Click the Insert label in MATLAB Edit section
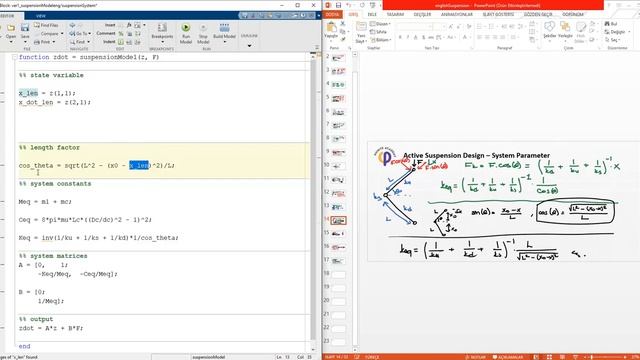Screen dimensions: 640x360 click(x=110, y=25)
